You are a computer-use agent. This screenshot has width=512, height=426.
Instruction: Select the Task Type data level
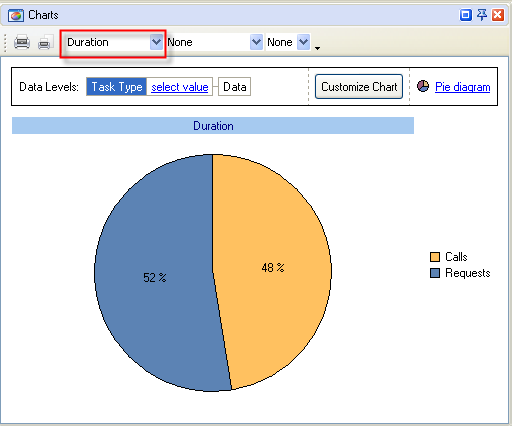pyautogui.click(x=116, y=87)
